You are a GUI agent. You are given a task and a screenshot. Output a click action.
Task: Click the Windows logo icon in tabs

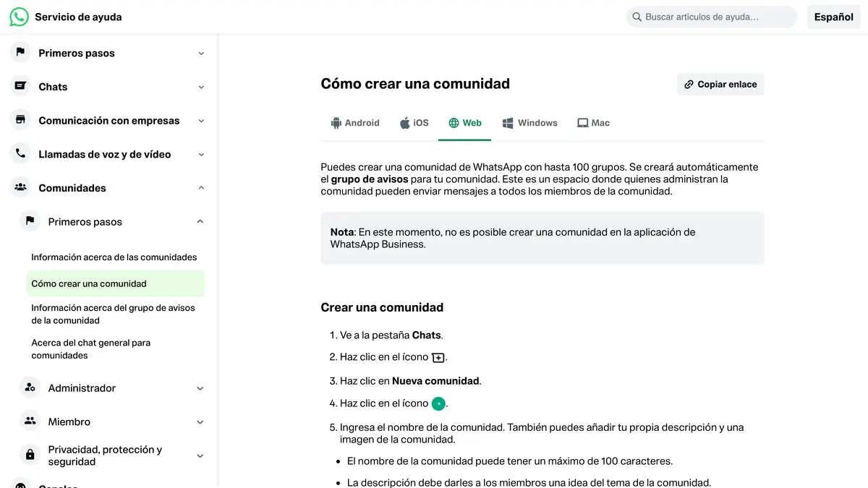509,123
